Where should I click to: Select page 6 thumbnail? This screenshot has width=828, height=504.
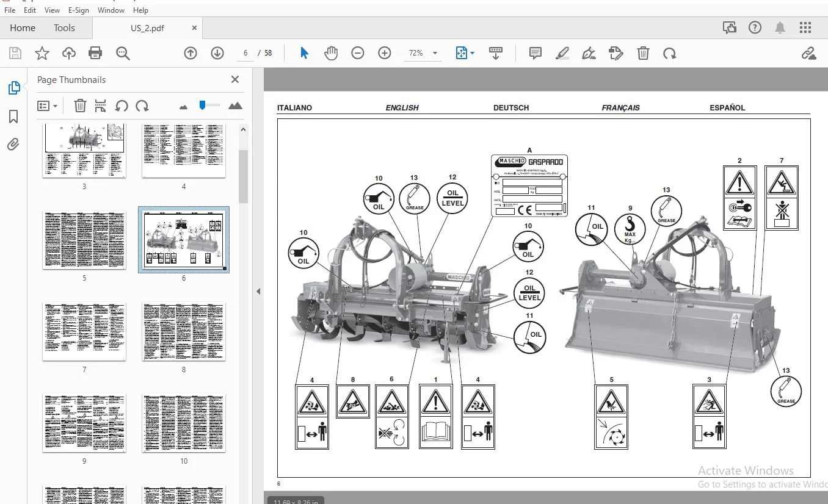tap(184, 240)
